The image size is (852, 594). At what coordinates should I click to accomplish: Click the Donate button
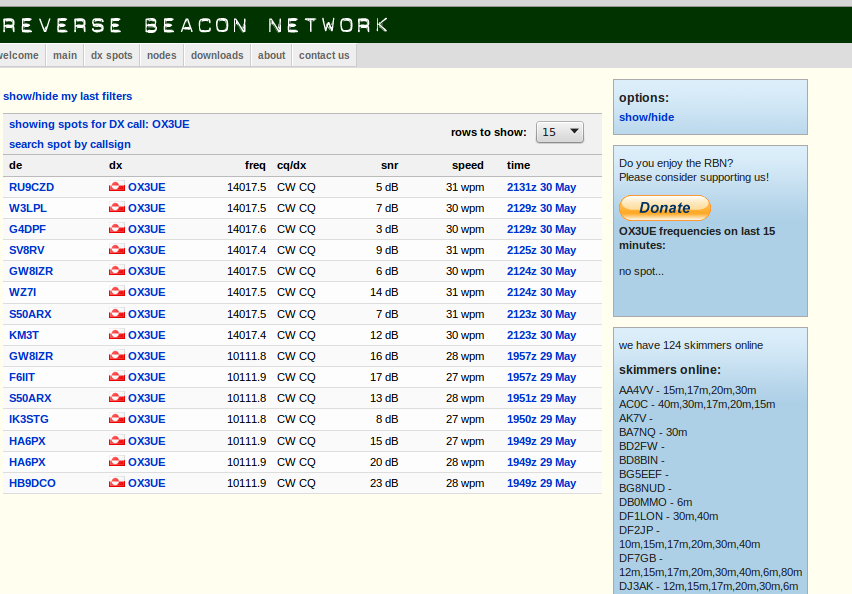click(665, 208)
